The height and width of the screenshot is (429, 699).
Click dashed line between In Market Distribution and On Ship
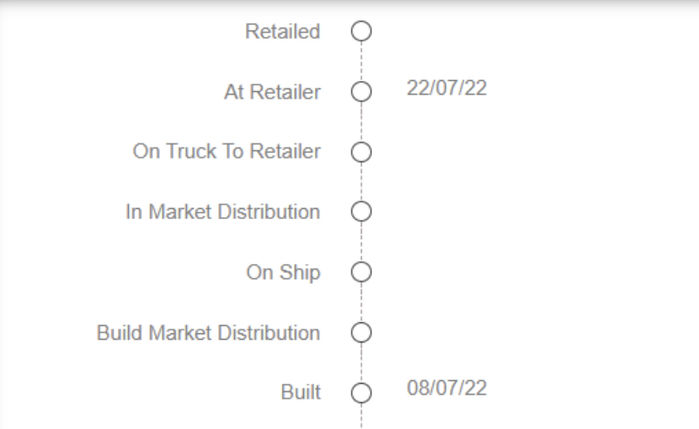coord(361,242)
